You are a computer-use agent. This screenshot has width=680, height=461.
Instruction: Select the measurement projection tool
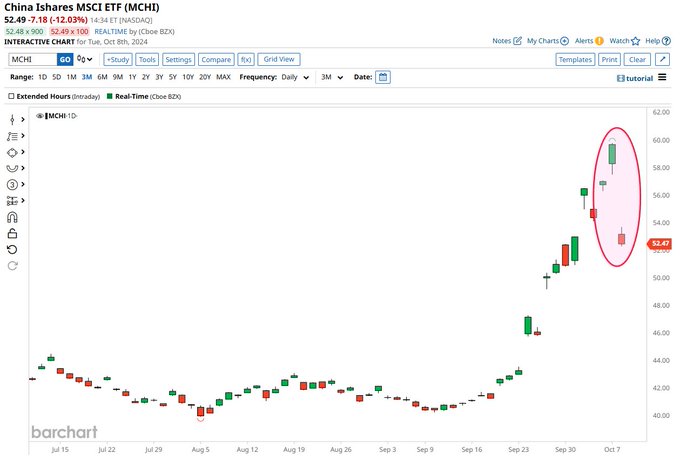click(x=12, y=201)
